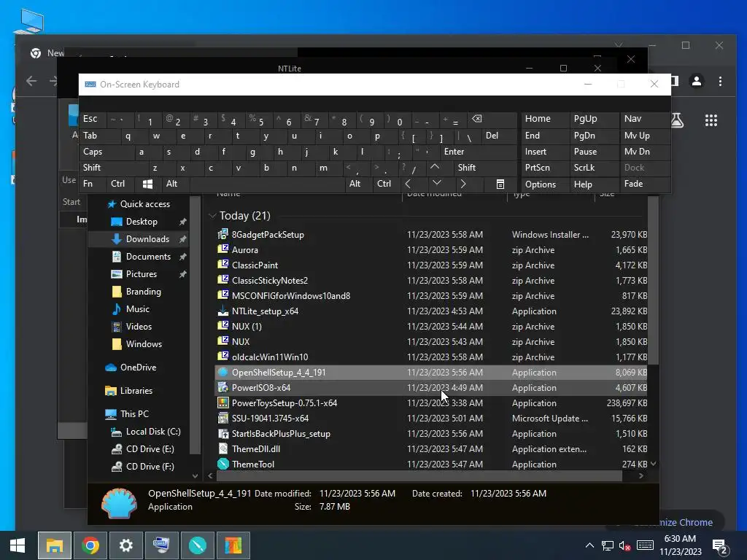The image size is (747, 560).
Task: Select the PowerToysSetup-0.75.1-x64 icon
Action: tap(222, 402)
